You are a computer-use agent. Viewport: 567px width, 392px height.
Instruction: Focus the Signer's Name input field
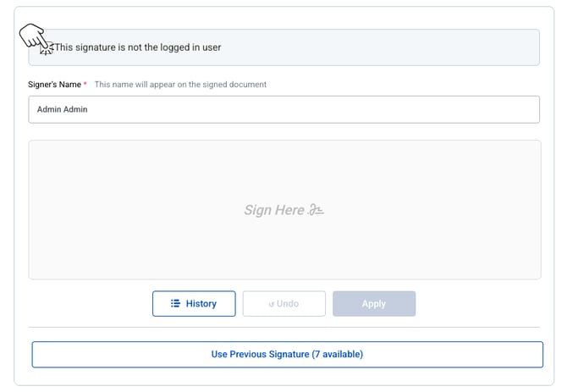[283, 109]
